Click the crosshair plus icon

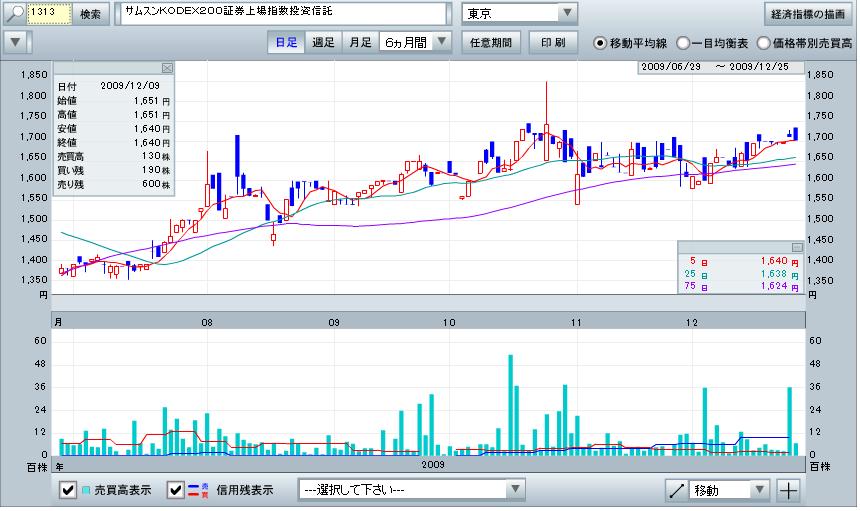click(789, 490)
